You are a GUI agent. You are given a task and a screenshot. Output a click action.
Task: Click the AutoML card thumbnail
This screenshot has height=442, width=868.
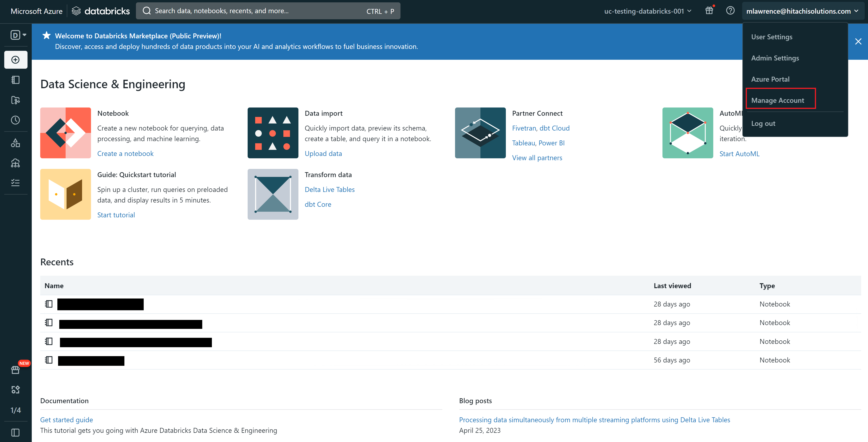[688, 133]
